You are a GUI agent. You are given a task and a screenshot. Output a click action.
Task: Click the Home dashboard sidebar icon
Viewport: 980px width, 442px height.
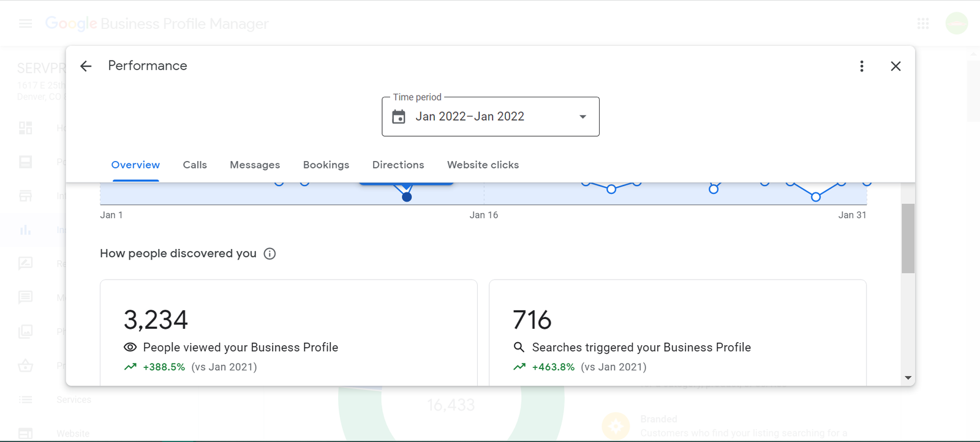click(x=25, y=128)
